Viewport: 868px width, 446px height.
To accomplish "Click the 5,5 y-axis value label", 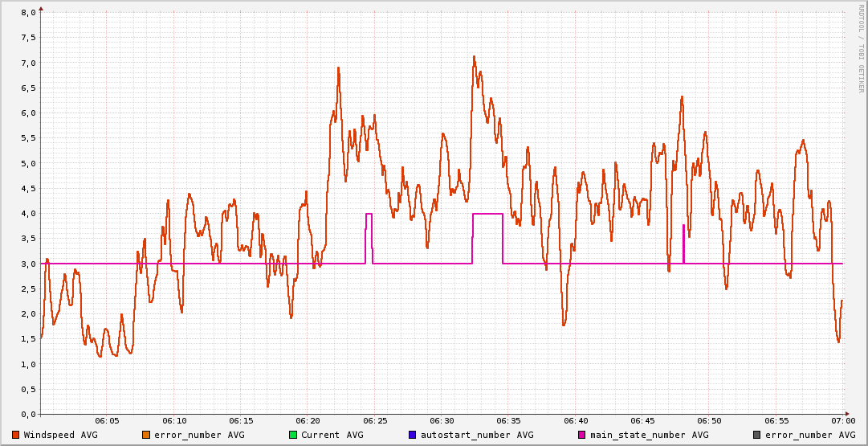I will pos(27,138).
